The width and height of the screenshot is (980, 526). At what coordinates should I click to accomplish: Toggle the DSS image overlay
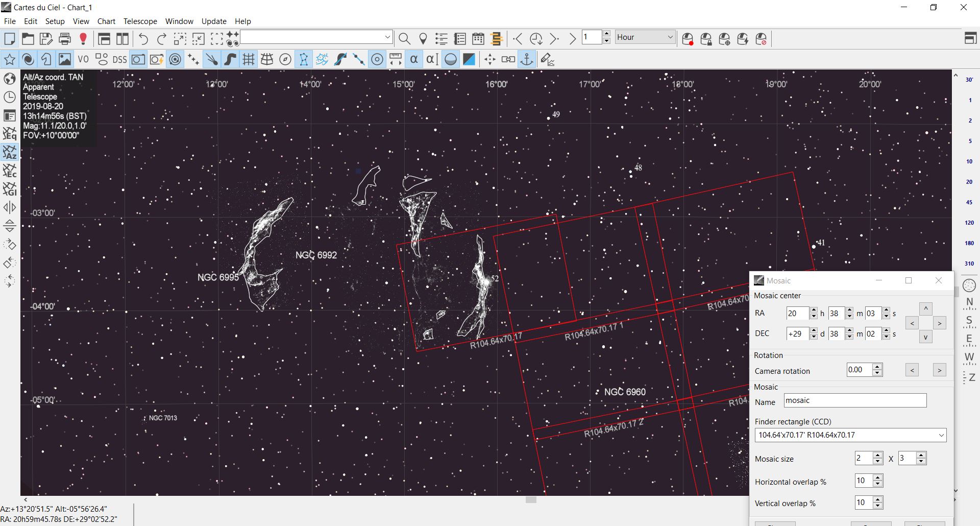point(120,60)
